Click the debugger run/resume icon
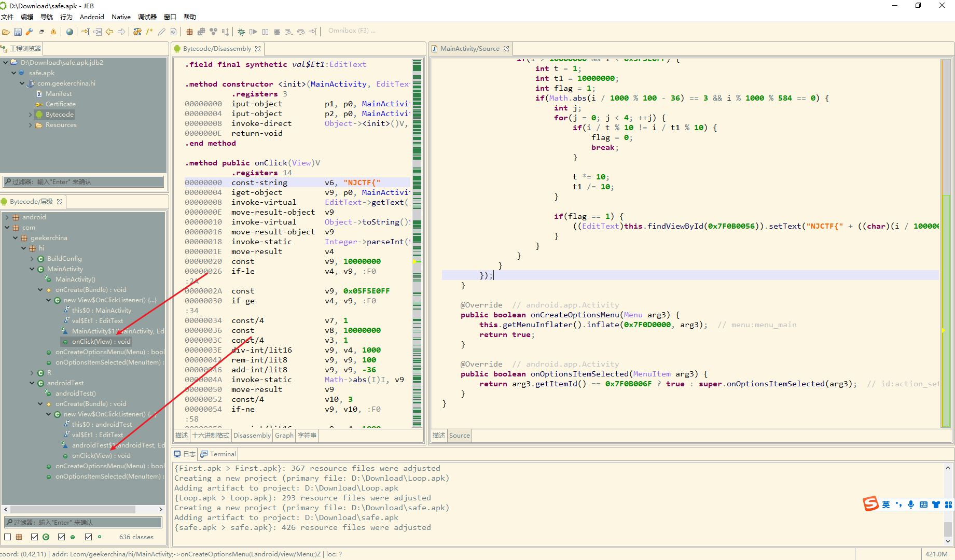The image size is (955, 560). click(253, 32)
